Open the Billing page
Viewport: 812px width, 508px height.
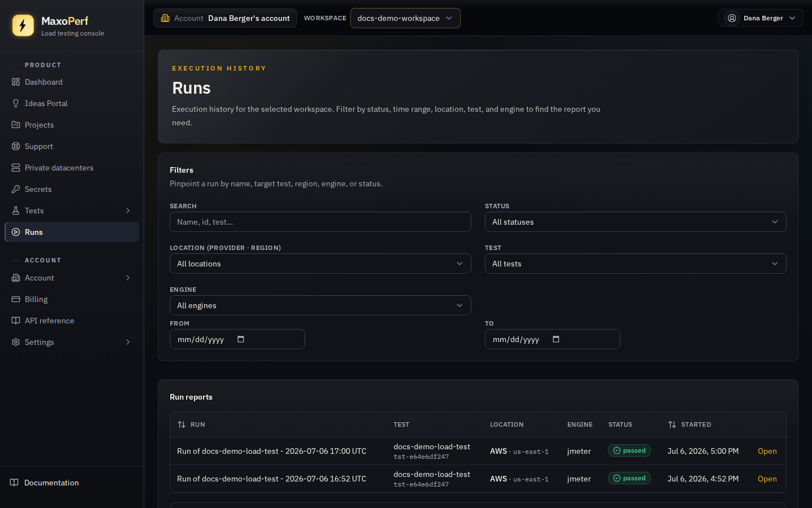pos(72,299)
